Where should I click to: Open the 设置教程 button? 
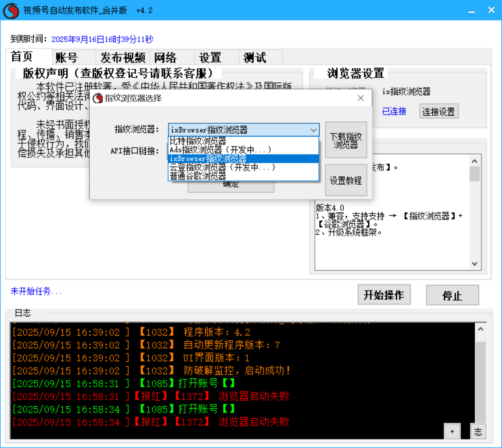click(346, 181)
